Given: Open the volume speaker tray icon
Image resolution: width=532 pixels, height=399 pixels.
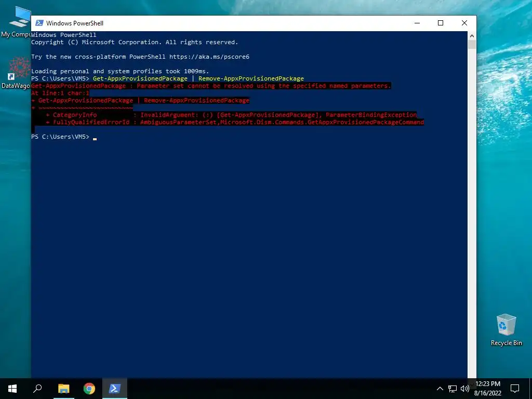Looking at the screenshot, I should tap(465, 389).
